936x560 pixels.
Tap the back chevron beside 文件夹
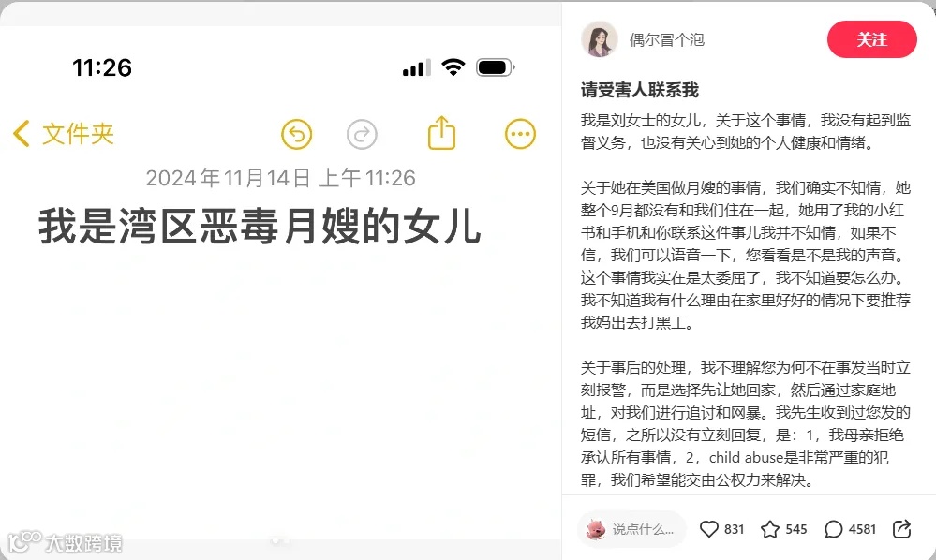[x=21, y=134]
